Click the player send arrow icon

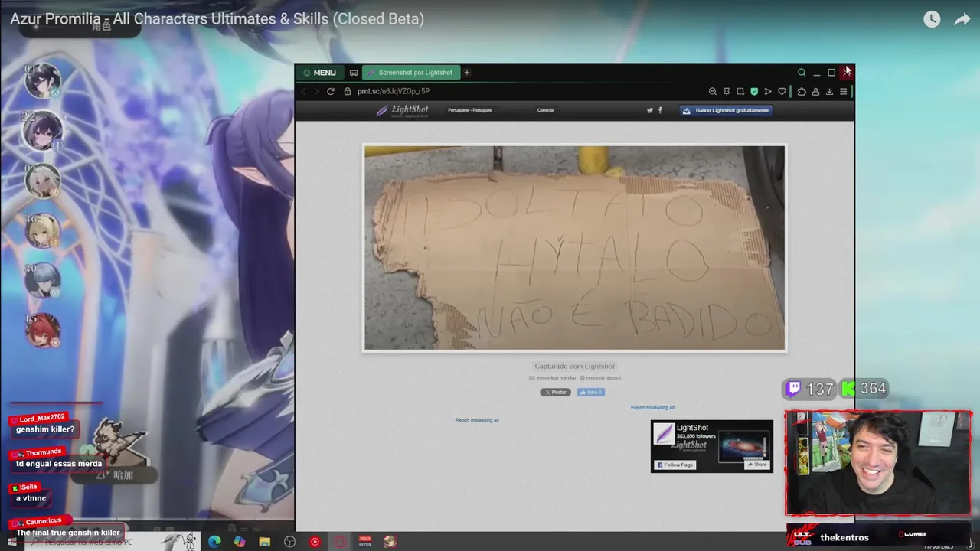tap(768, 92)
